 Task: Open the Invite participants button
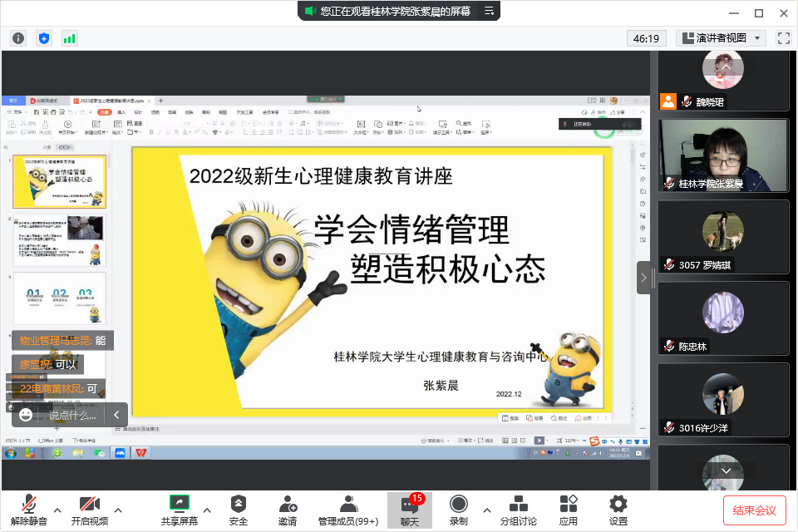[288, 510]
